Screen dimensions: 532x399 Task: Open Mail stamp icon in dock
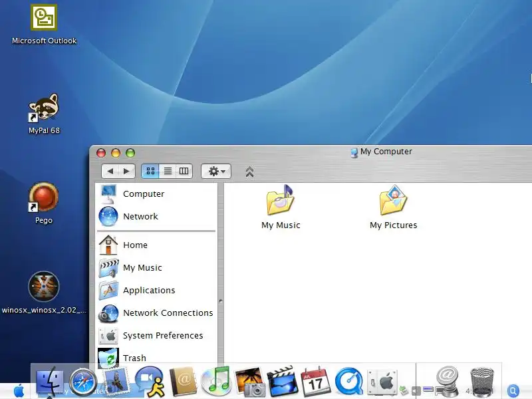point(116,382)
